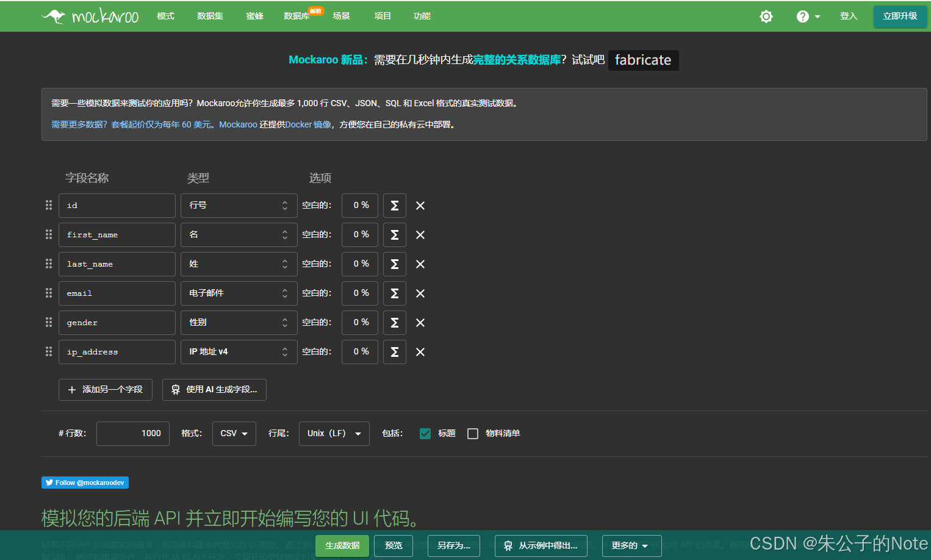The image size is (931, 560).
Task: Open the CSV format dropdown
Action: [x=234, y=434]
